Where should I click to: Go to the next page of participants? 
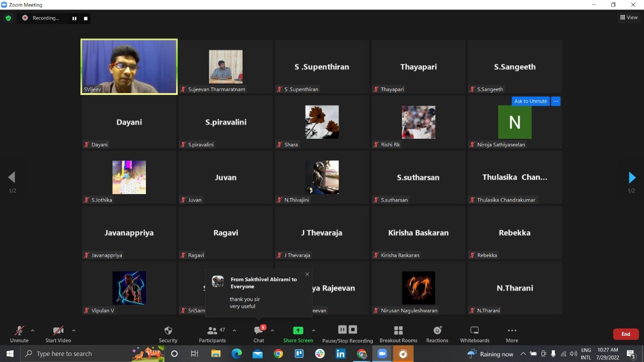(632, 177)
